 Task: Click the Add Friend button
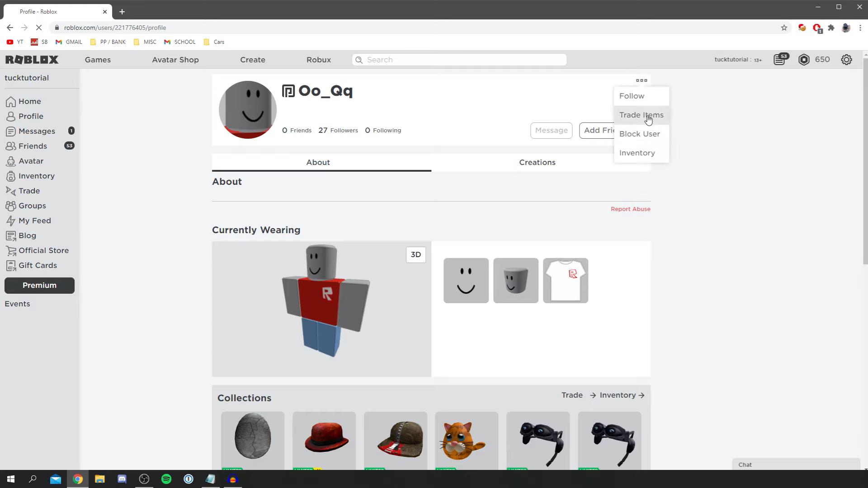pyautogui.click(x=597, y=131)
